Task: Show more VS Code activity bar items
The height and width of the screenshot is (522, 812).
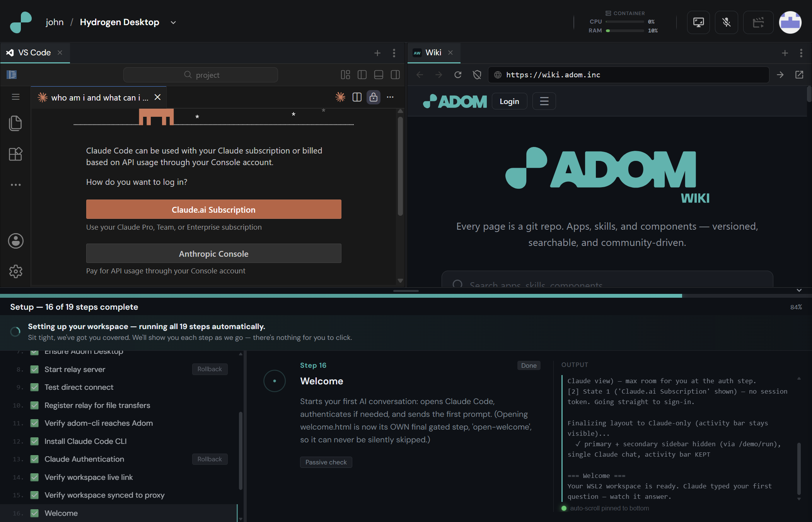Action: coord(15,185)
